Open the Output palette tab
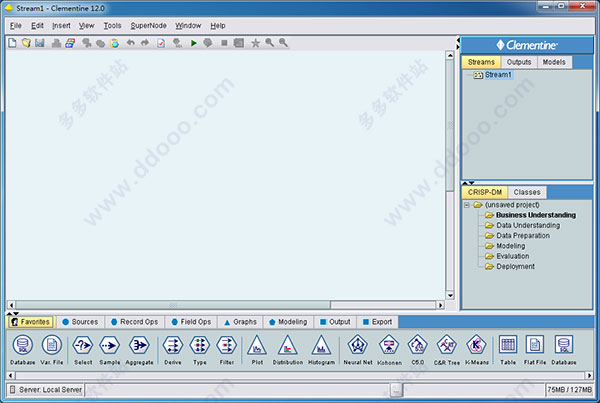Image resolution: width=600 pixels, height=403 pixels. pyautogui.click(x=335, y=322)
